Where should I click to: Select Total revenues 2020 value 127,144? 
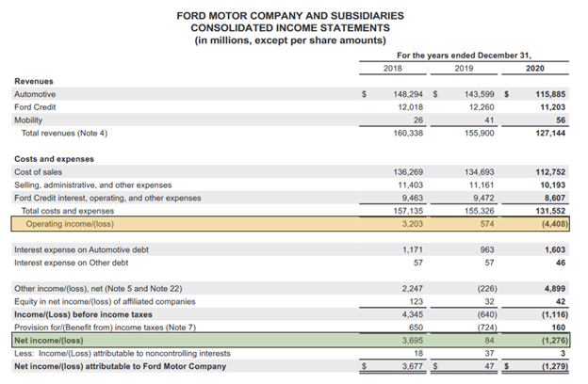550,133
